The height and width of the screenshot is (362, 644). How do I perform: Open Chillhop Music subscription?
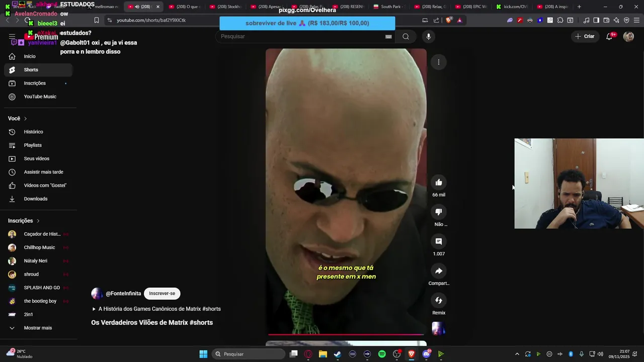coord(38,247)
